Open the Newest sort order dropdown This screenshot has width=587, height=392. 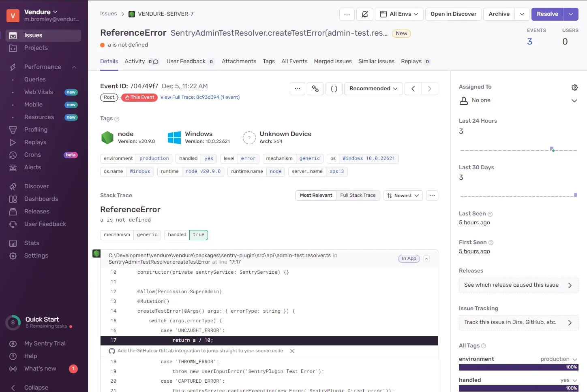[x=403, y=196]
